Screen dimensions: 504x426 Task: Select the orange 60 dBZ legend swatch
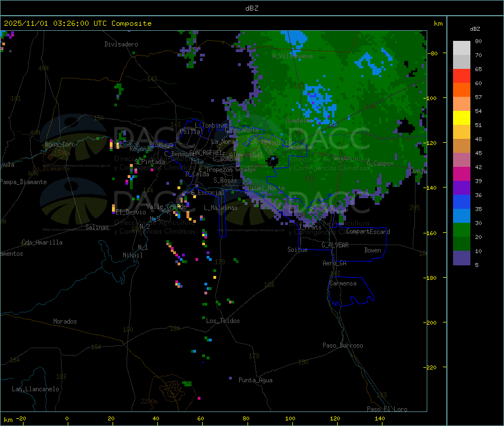click(461, 90)
